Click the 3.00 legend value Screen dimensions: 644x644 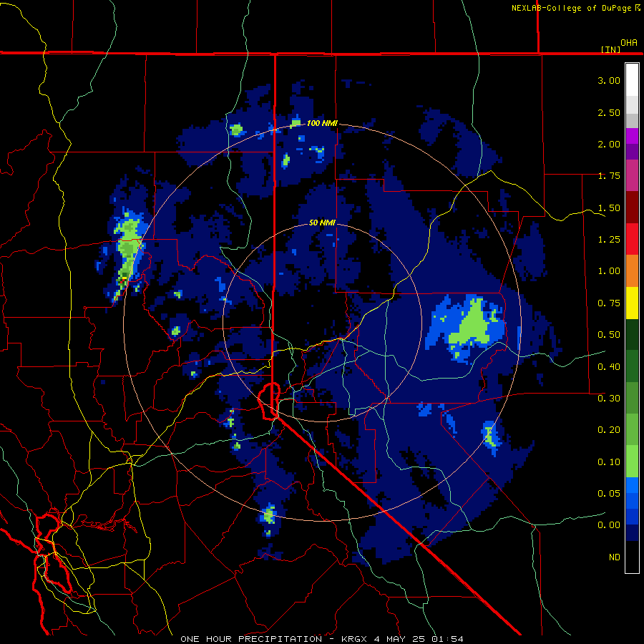click(x=609, y=80)
